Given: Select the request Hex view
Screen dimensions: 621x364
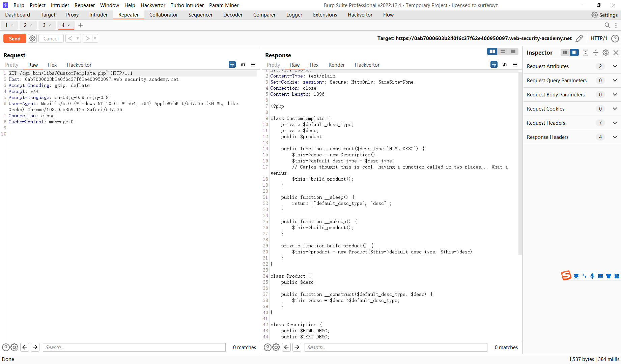Looking at the screenshot, I should tap(52, 65).
